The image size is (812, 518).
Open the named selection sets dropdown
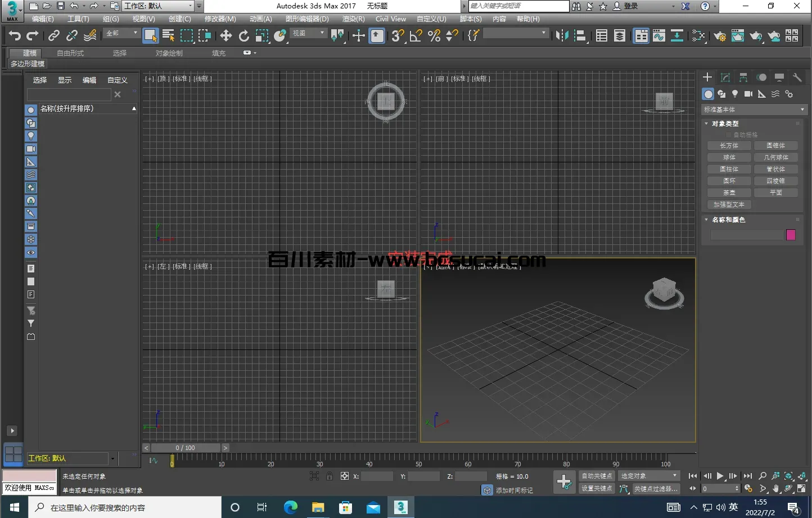(516, 33)
